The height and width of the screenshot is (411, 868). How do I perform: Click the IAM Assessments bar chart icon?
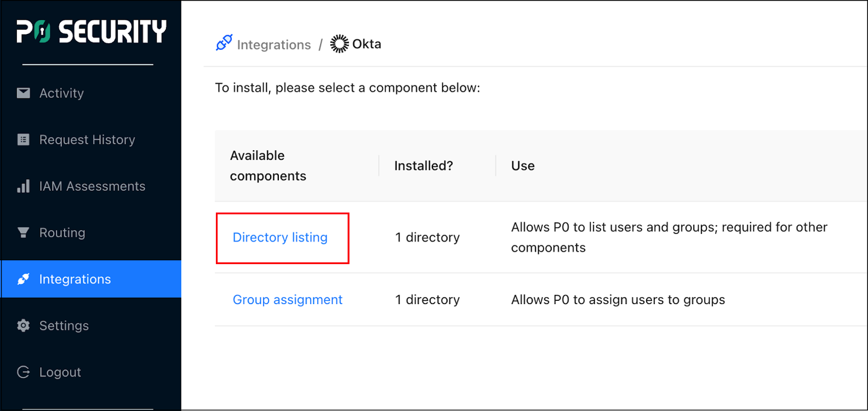point(23,186)
